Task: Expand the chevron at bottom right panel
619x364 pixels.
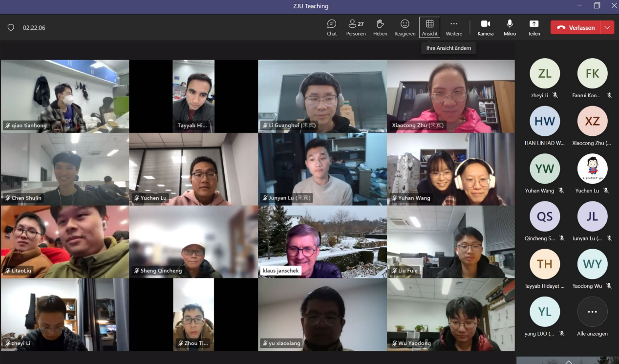Action: tap(568, 362)
